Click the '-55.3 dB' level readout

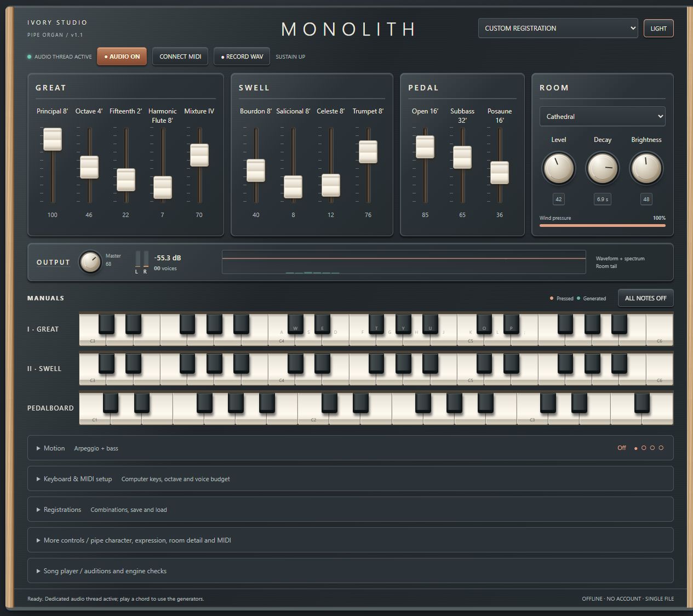coord(168,258)
